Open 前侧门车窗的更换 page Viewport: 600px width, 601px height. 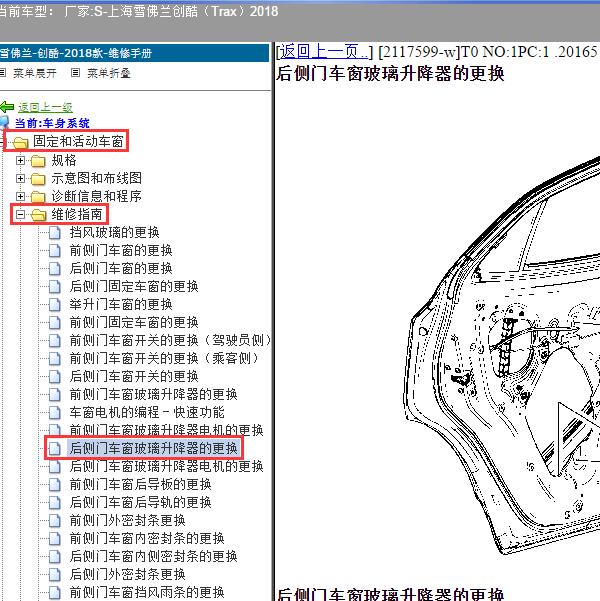click(121, 251)
